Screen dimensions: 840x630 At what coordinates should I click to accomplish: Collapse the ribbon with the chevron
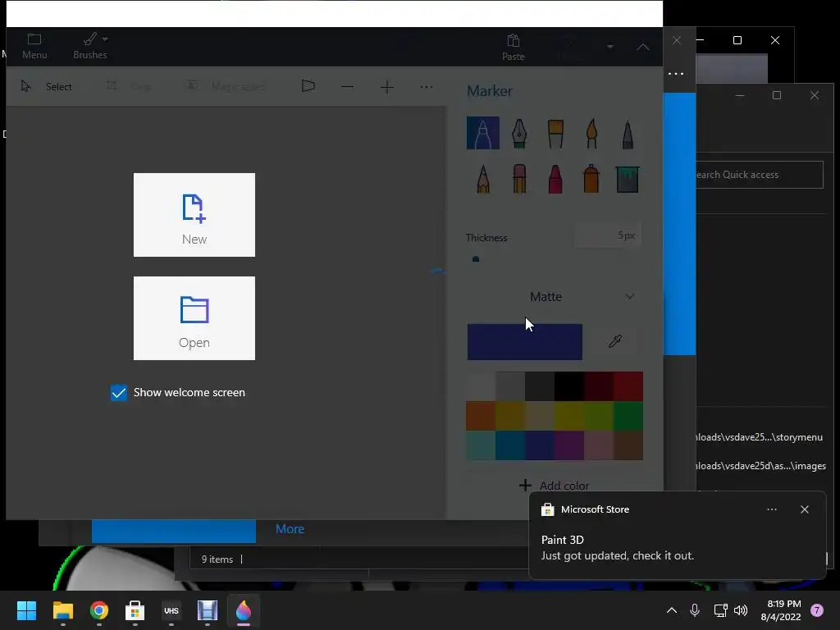click(643, 47)
